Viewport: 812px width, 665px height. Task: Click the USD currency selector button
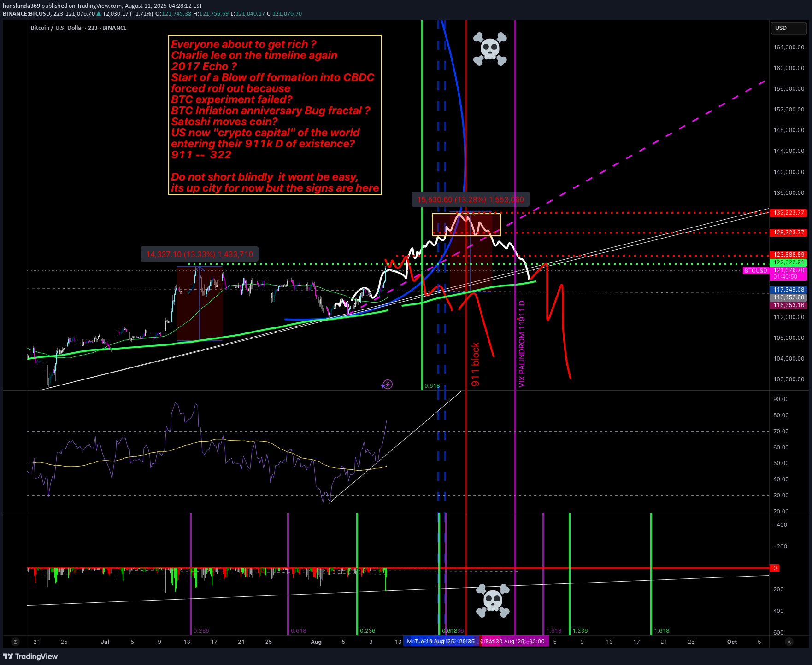(x=788, y=28)
